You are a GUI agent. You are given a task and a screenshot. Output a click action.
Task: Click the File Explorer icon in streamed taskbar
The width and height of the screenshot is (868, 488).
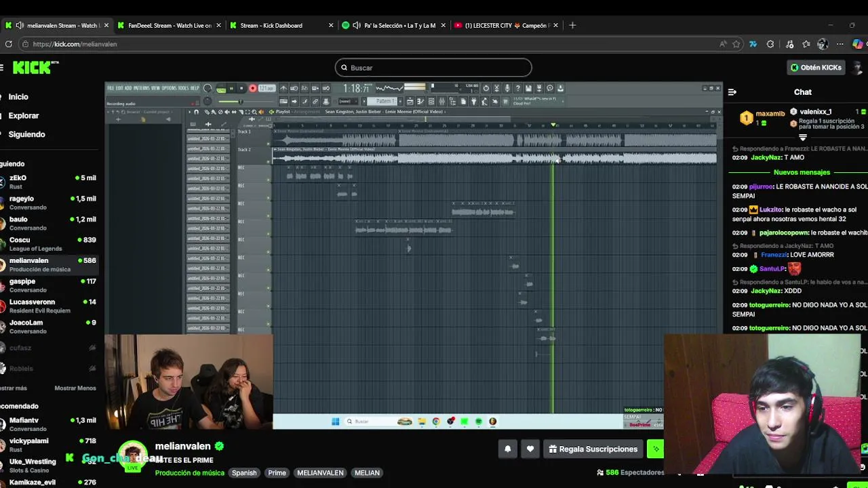pos(422,422)
